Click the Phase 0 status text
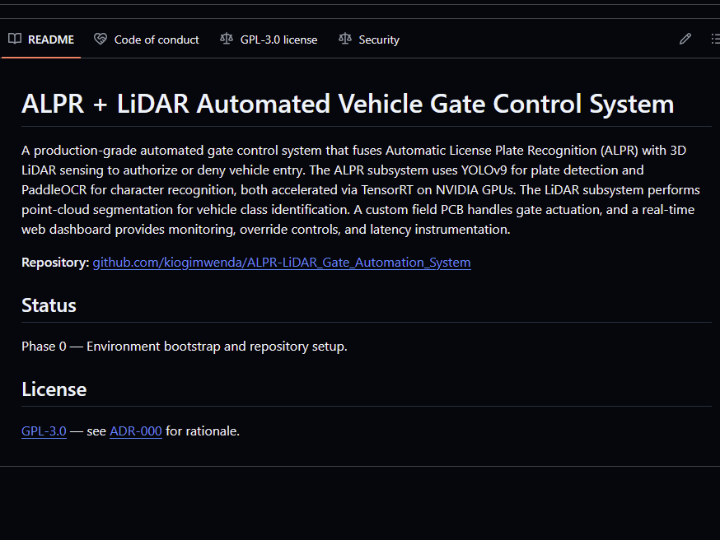This screenshot has width=720, height=540. click(184, 347)
